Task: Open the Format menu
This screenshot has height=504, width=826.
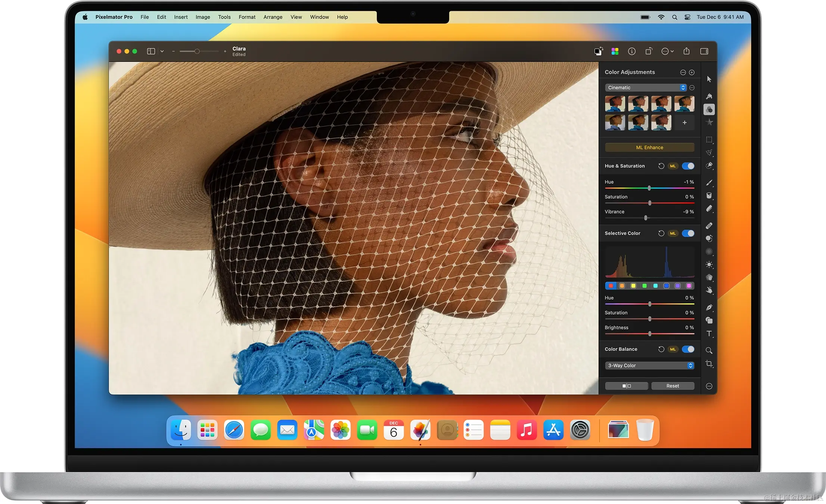Action: (x=247, y=17)
